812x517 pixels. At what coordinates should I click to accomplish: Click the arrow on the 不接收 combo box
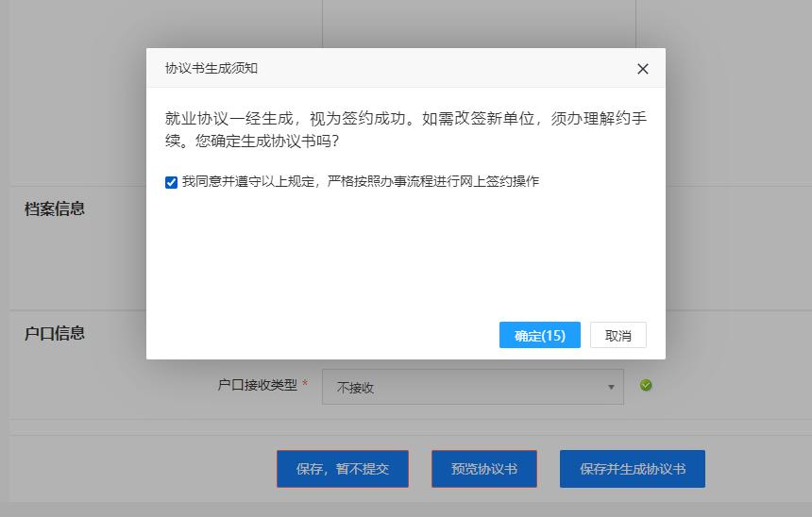pos(611,387)
